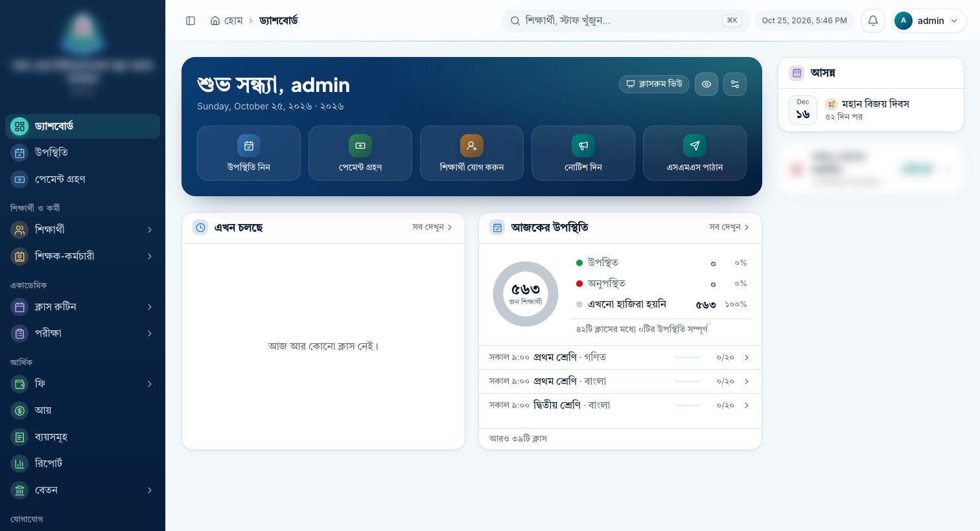Viewport: 980px width, 531px height.
Task: Click the date-time display Oct 25, 2026
Action: pos(804,21)
